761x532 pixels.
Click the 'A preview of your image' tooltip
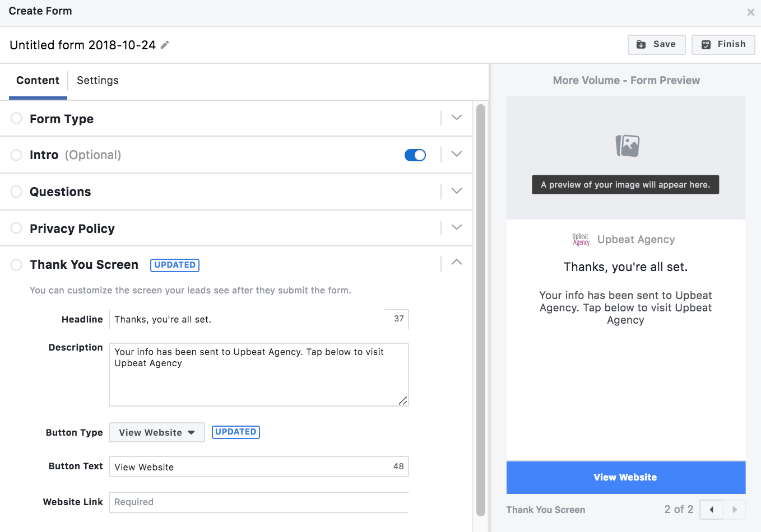625,185
